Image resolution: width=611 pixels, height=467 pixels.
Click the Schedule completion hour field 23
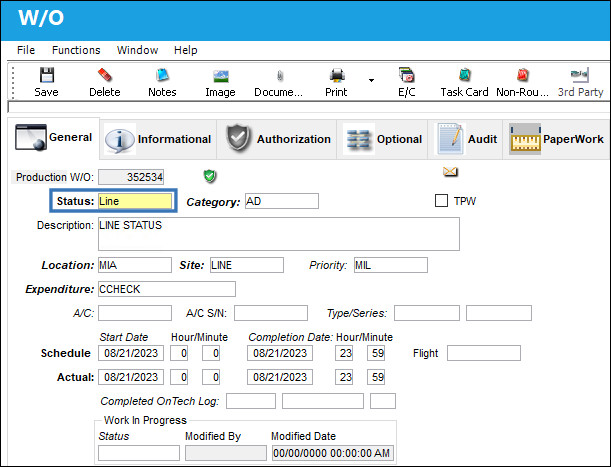pyautogui.click(x=344, y=353)
